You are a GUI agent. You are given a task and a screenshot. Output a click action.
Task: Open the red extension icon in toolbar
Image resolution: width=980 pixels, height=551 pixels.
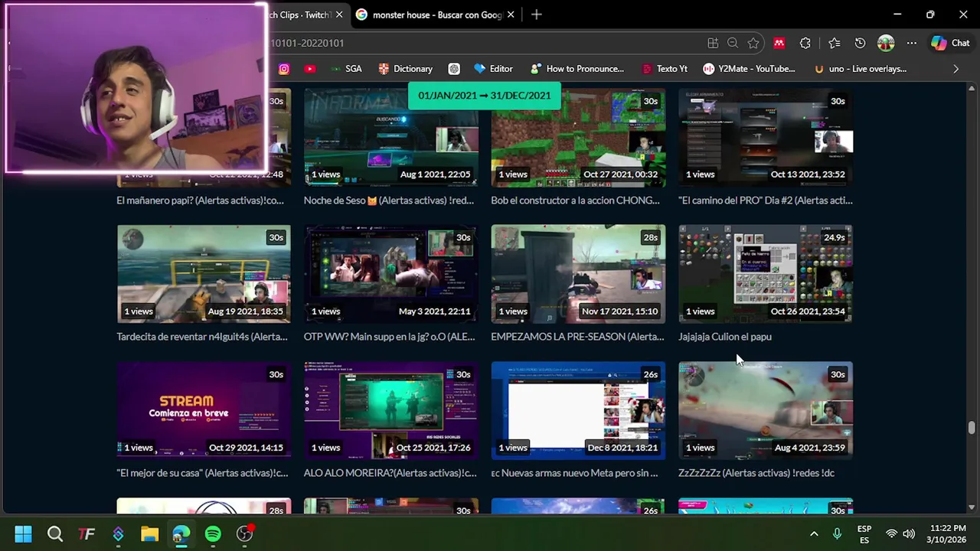pyautogui.click(x=779, y=44)
